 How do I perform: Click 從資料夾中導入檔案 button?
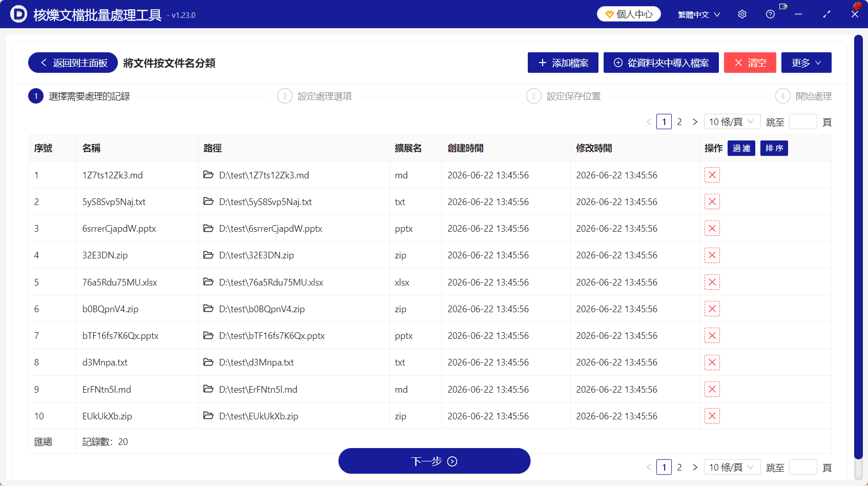(661, 63)
